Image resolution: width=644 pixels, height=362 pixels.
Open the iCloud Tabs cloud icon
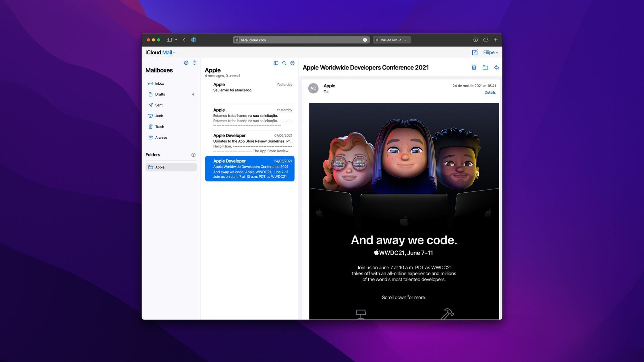[486, 40]
